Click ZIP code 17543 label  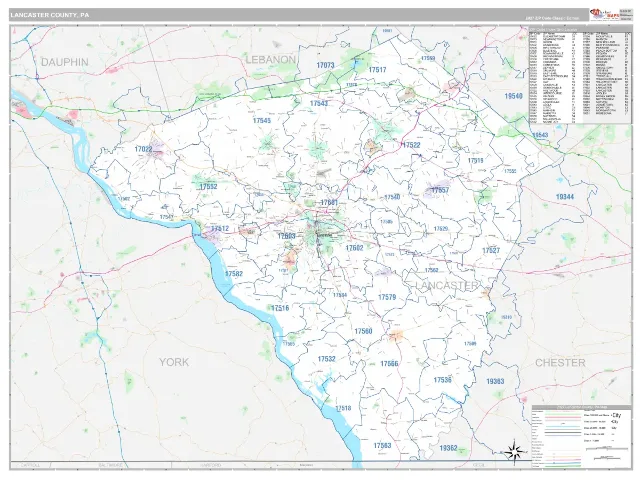tap(319, 104)
